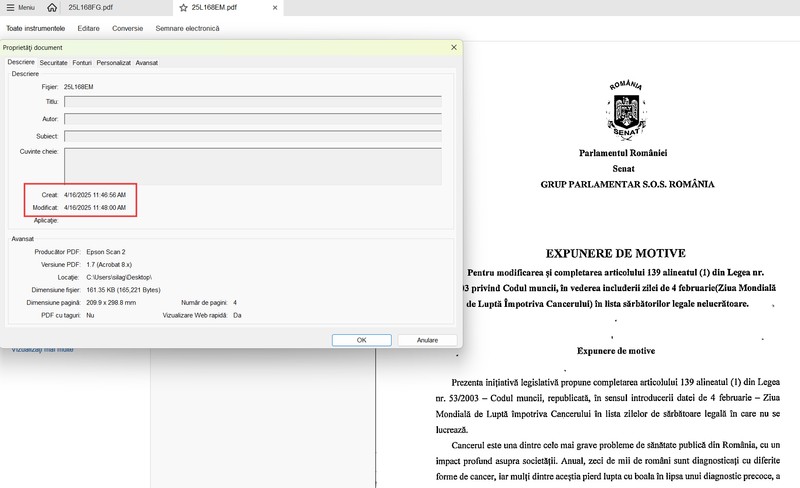This screenshot has width=800, height=488.
Task: Click GRUP PARLAMENTAR S.O.S. ROMÂNIA text
Action: (x=627, y=184)
